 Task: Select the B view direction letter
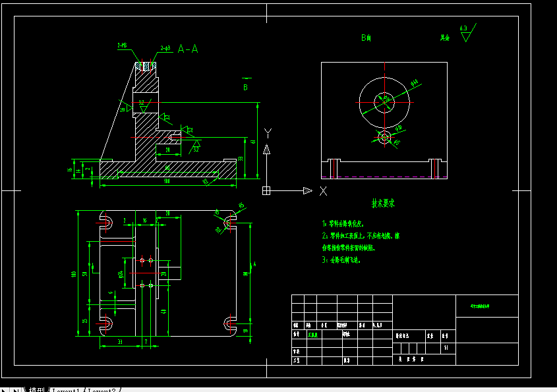pyautogui.click(x=245, y=88)
